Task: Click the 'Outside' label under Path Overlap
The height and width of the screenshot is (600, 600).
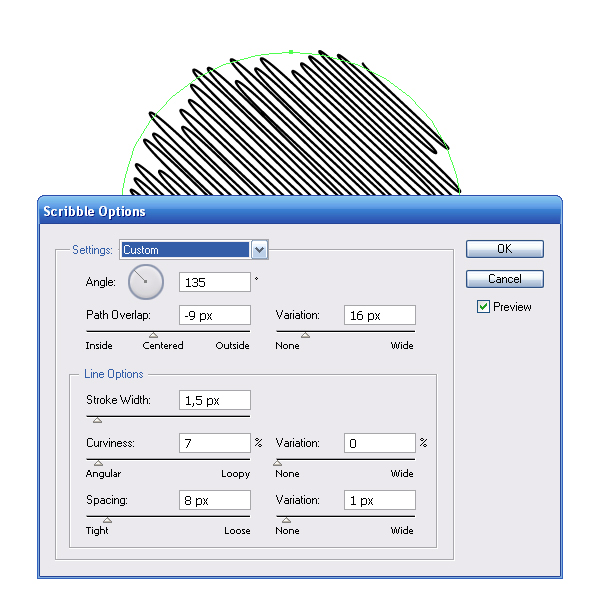Action: tap(232, 346)
